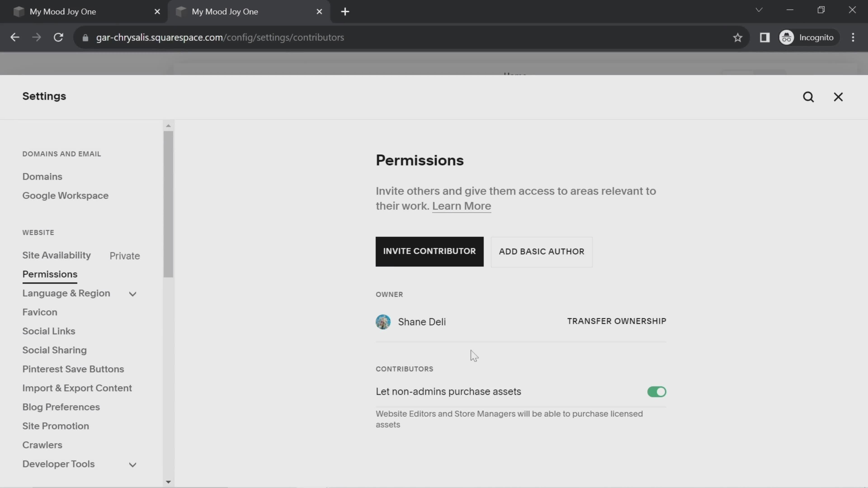
Task: Expand Developer Tools chevron
Action: pos(133,465)
